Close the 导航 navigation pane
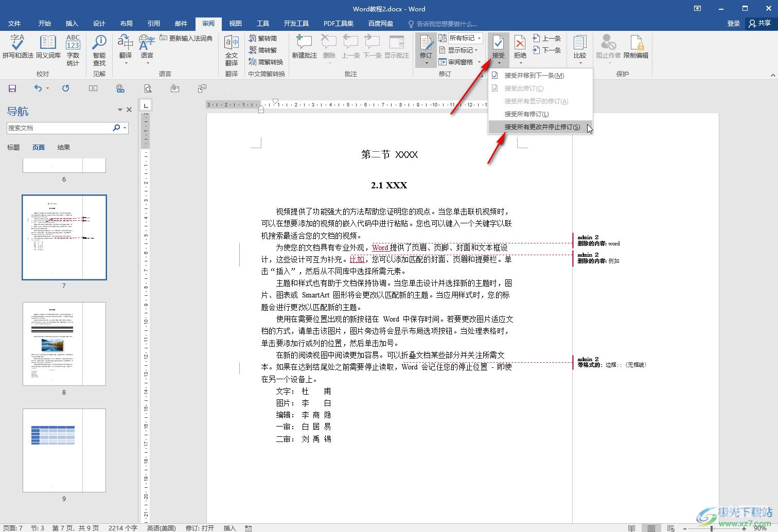Screen dimensions: 778x532 [129, 110]
